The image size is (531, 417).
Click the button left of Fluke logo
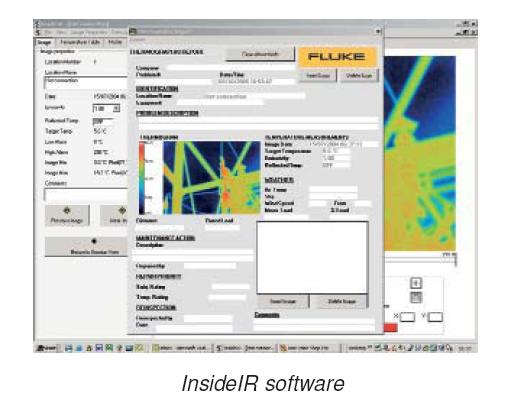click(260, 54)
